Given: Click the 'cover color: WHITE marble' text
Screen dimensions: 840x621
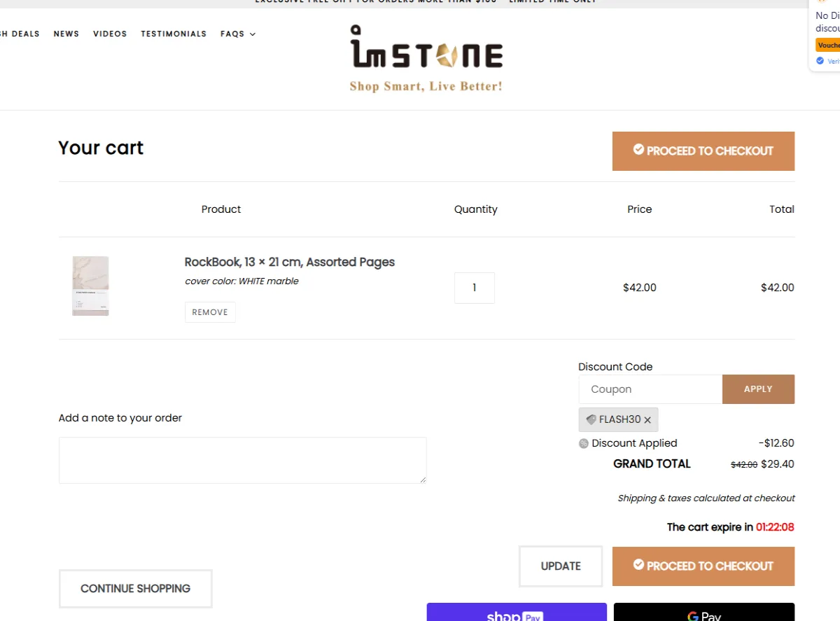Looking at the screenshot, I should click(x=241, y=281).
